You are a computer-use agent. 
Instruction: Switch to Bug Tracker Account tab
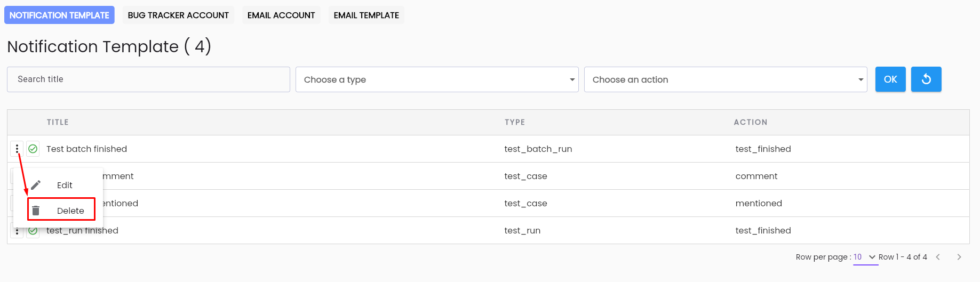(178, 15)
